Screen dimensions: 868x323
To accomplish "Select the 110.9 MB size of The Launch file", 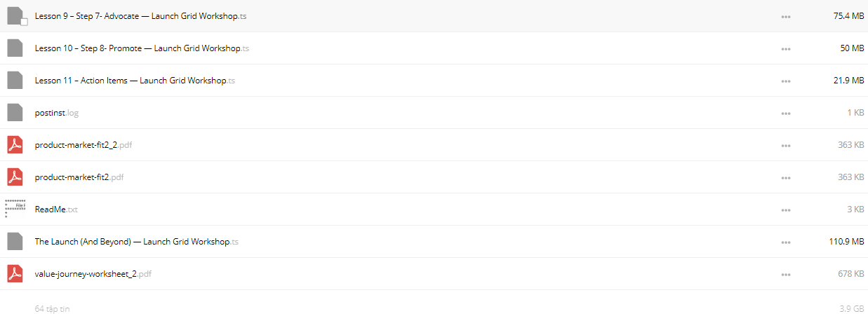I will coord(846,242).
